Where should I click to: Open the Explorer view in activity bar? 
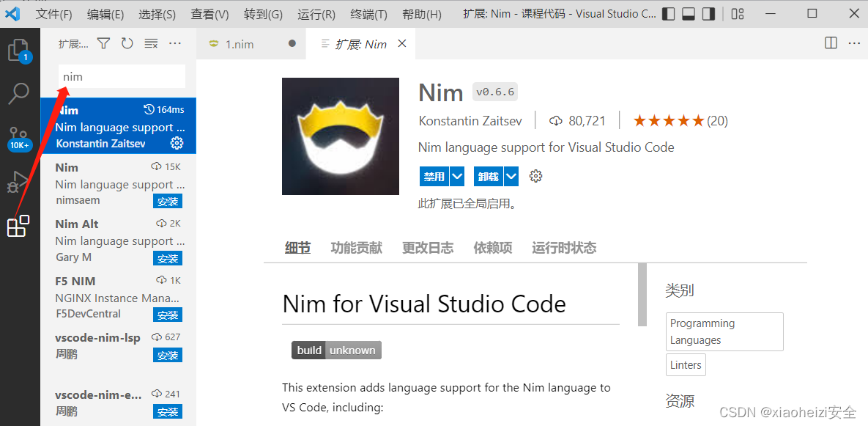19,50
